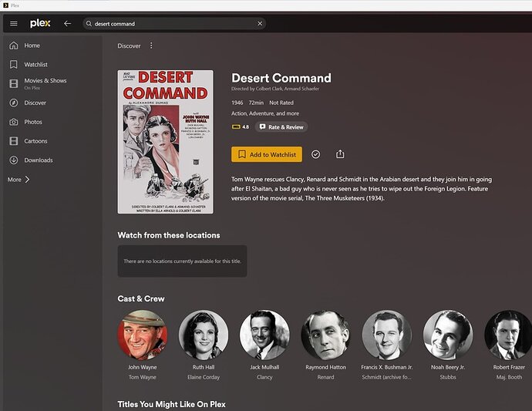Expand the More sidebar section
The height and width of the screenshot is (411, 532).
19,180
